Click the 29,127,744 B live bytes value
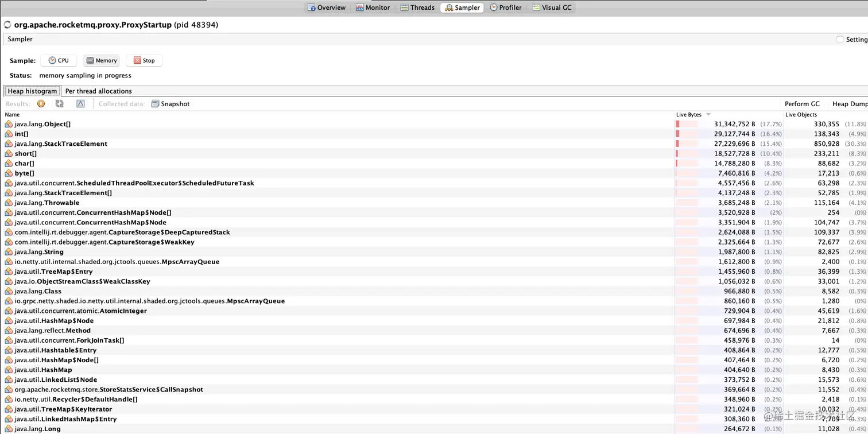The image size is (868, 434). coord(734,134)
